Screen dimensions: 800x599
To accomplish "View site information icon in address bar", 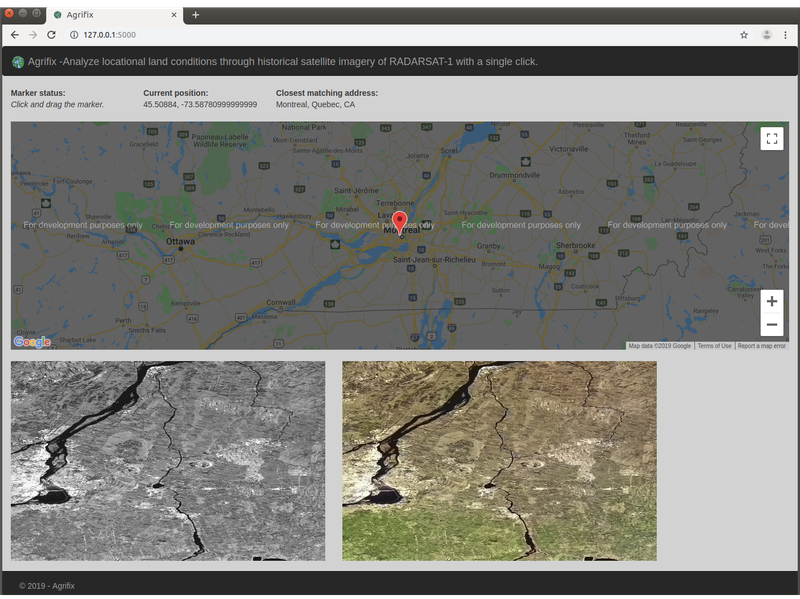I will [x=74, y=34].
